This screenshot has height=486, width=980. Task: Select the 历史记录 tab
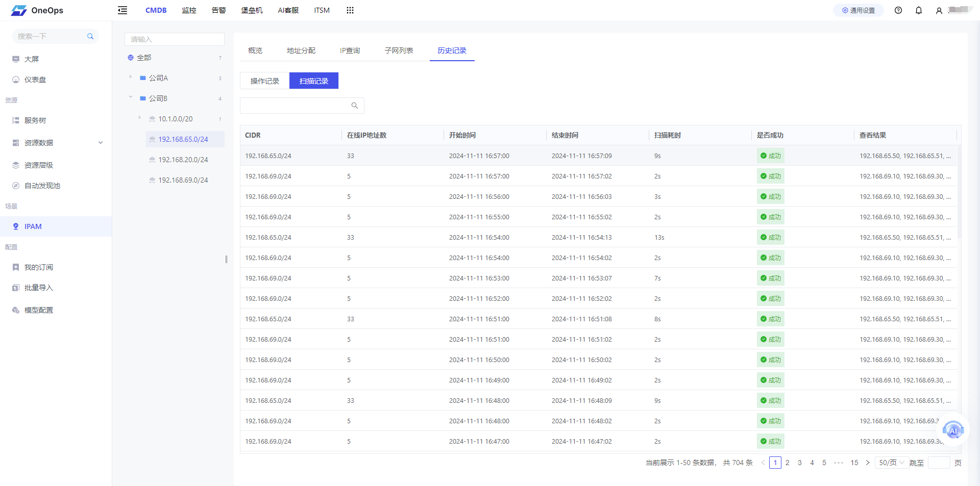point(452,50)
